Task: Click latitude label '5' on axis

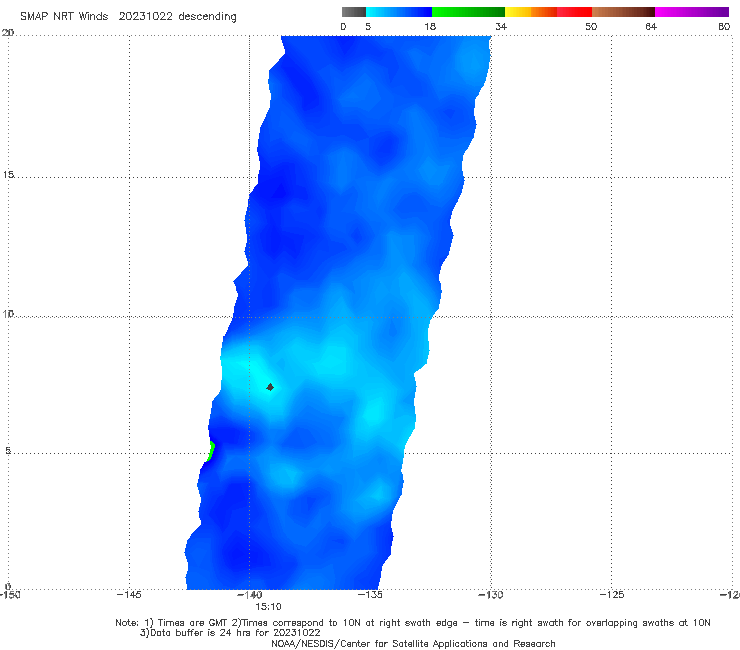Action: coord(8,451)
